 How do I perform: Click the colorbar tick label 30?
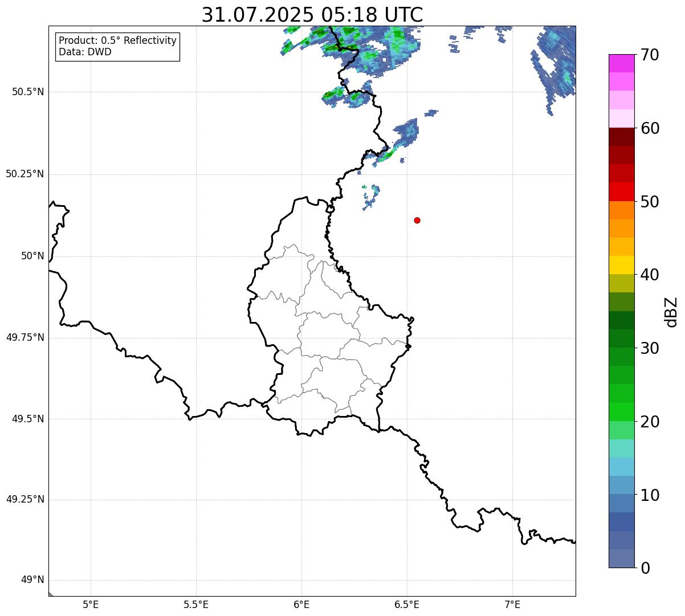pyautogui.click(x=650, y=348)
